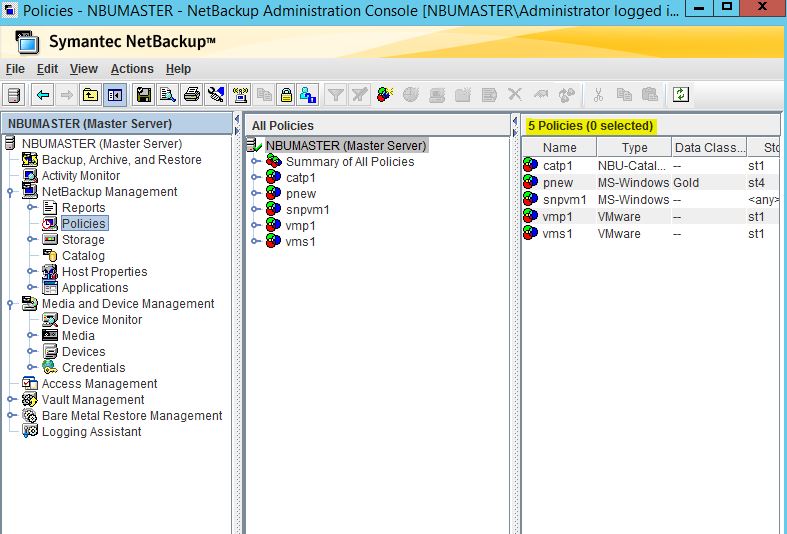Expand Summary of All Policies node

point(255,162)
